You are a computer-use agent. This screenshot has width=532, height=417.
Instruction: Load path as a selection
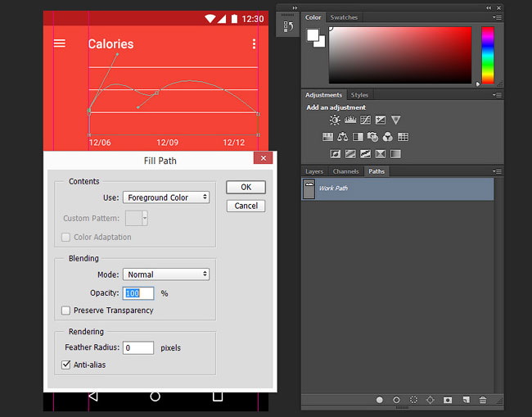(x=413, y=400)
